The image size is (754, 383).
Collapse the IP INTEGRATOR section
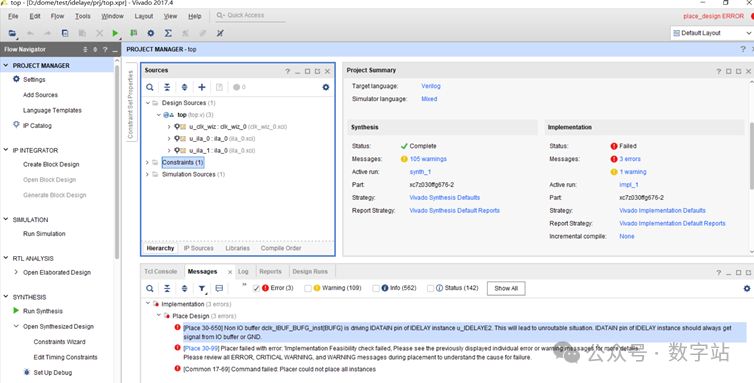tap(6, 150)
